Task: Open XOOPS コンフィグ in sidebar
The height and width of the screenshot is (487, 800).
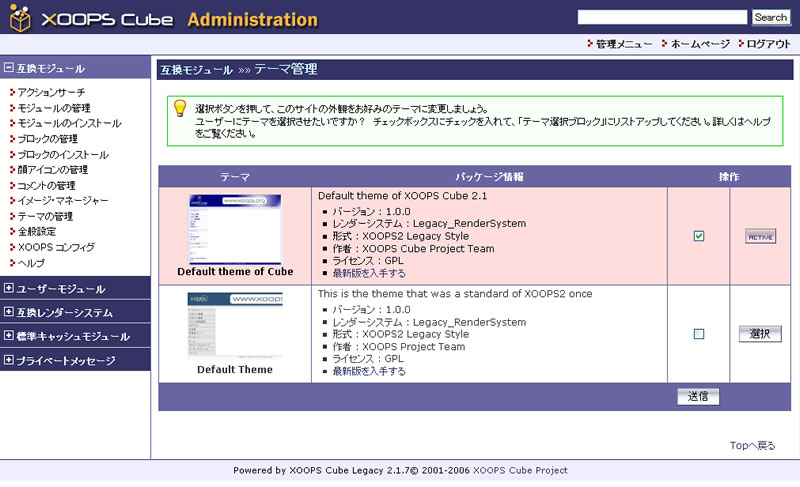Action: tap(56, 247)
